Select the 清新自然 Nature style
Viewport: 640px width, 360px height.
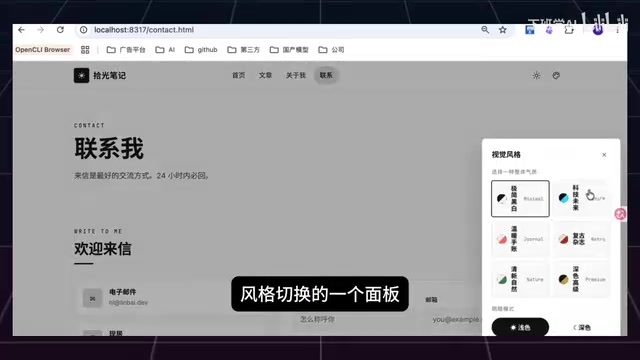(x=520, y=280)
